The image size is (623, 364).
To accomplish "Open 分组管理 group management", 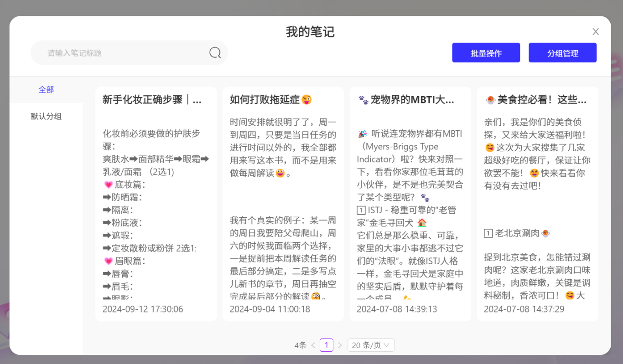I will pos(562,53).
